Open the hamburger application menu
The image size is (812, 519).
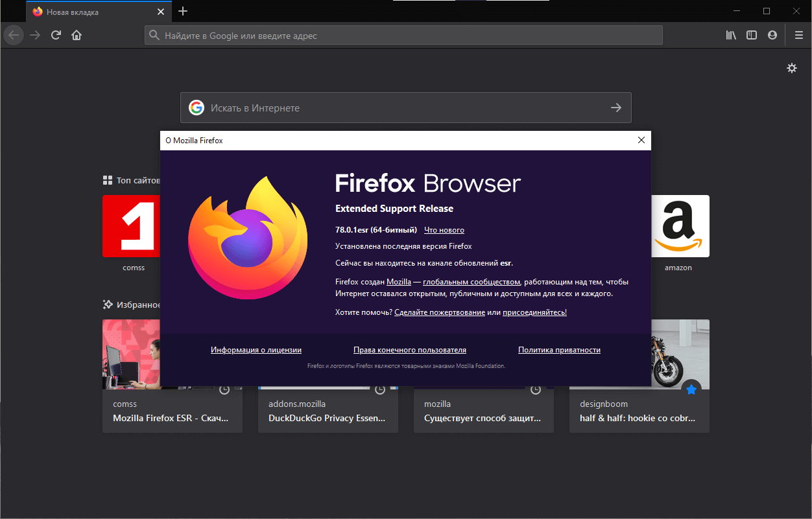tap(798, 35)
